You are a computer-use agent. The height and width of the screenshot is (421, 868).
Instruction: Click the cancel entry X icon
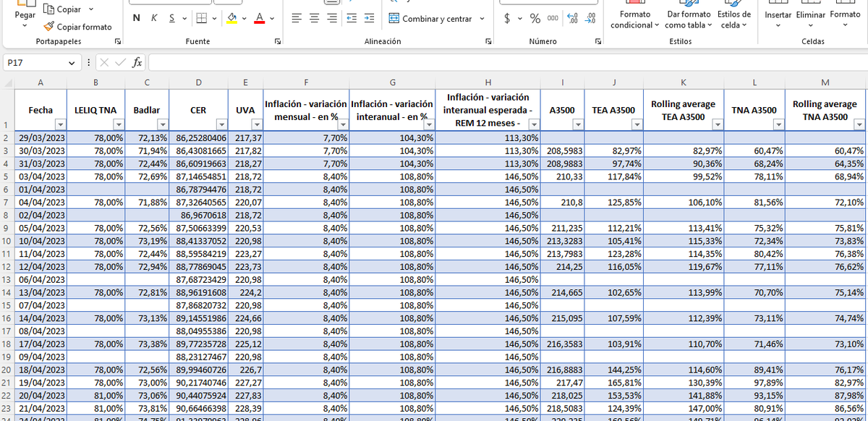104,63
